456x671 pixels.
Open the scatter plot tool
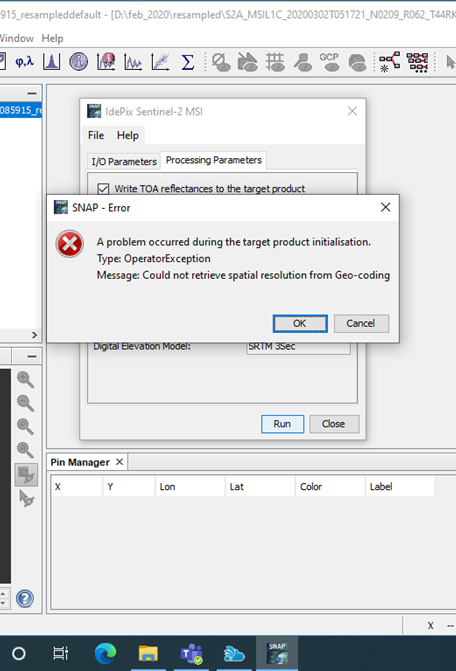160,62
